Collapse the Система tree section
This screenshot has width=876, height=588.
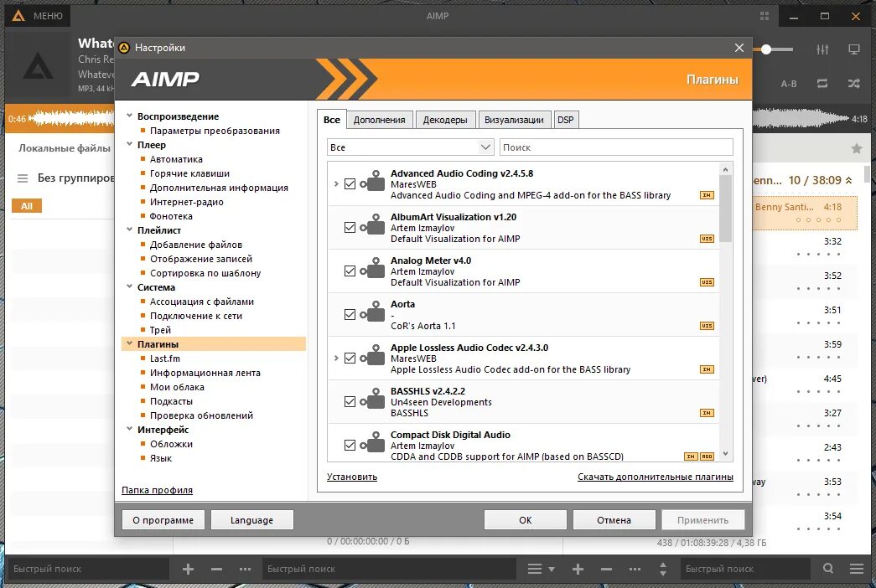pos(130,286)
